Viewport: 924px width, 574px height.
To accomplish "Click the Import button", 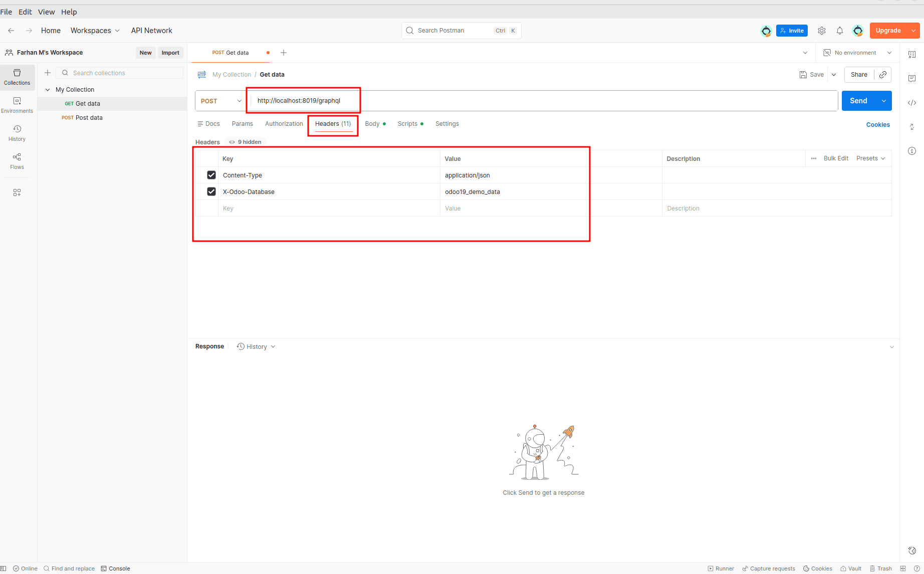I will coord(170,53).
